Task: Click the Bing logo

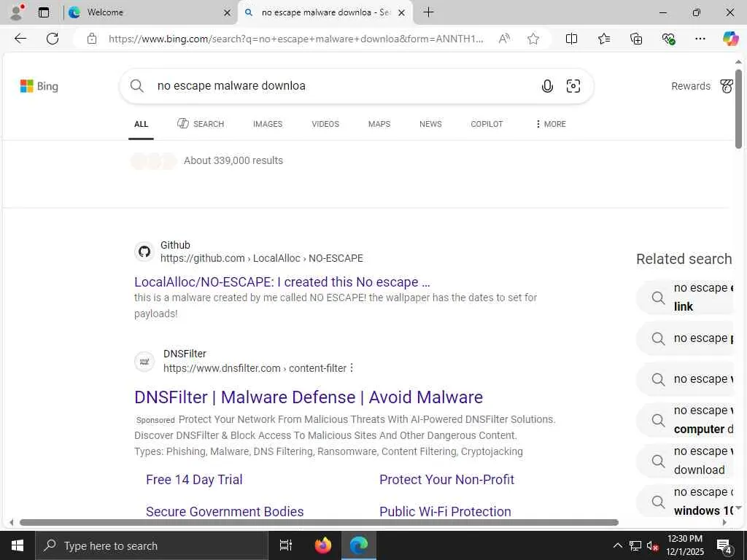Action: pos(39,86)
